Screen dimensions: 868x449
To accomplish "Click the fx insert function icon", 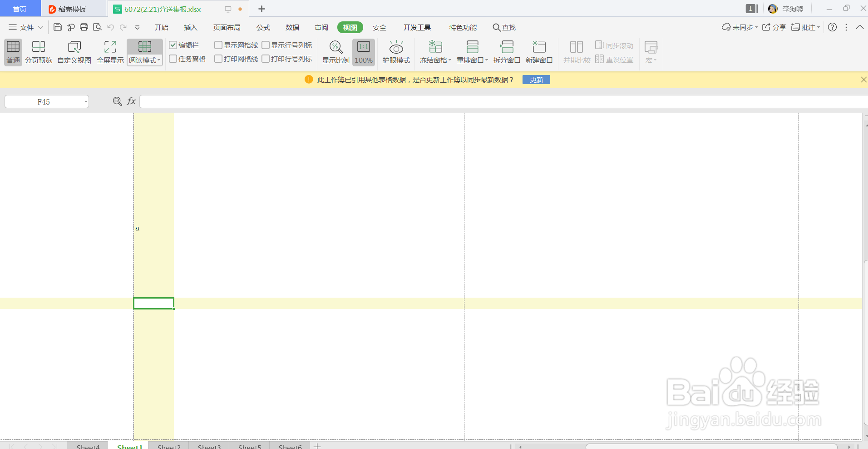I will point(131,101).
